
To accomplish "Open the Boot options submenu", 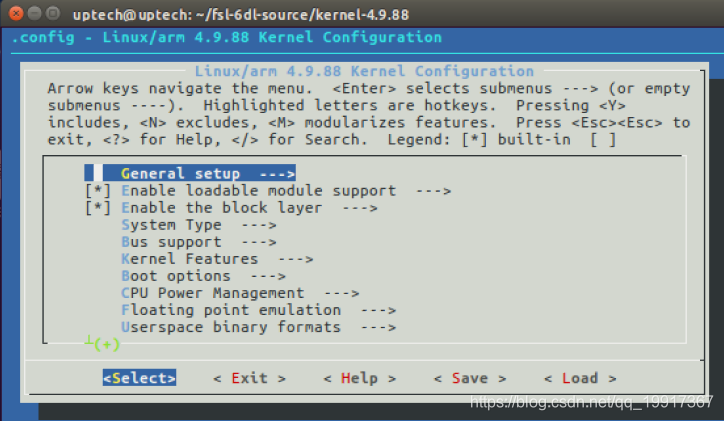I will (203, 276).
